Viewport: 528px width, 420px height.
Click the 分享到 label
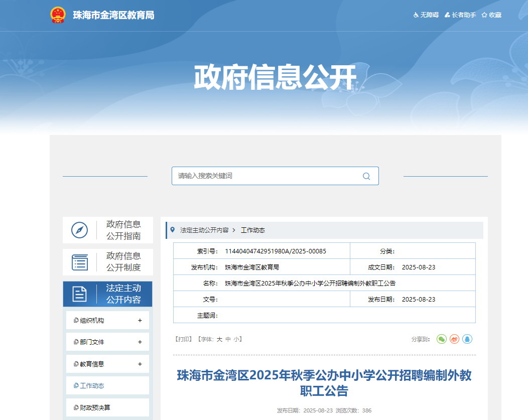(x=421, y=339)
